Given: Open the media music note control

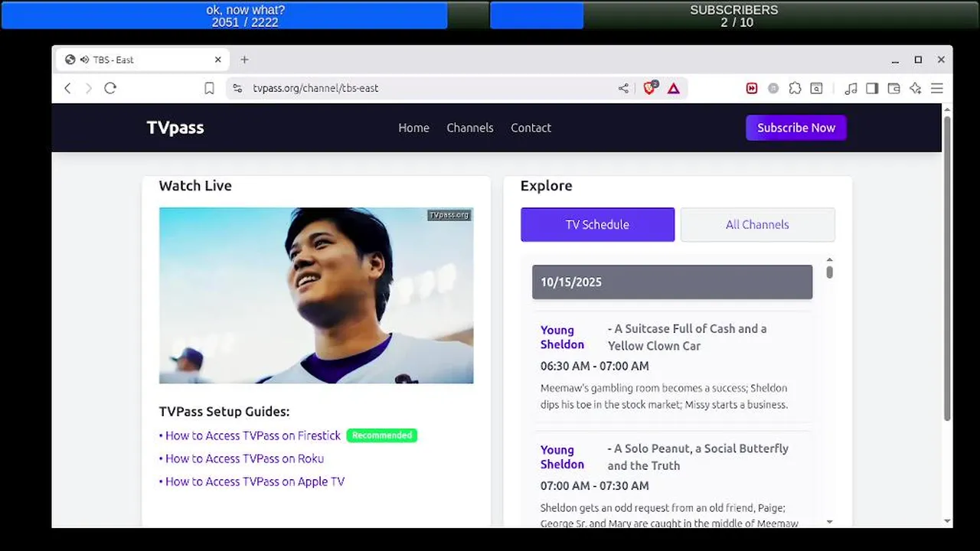Looking at the screenshot, I should 851,89.
